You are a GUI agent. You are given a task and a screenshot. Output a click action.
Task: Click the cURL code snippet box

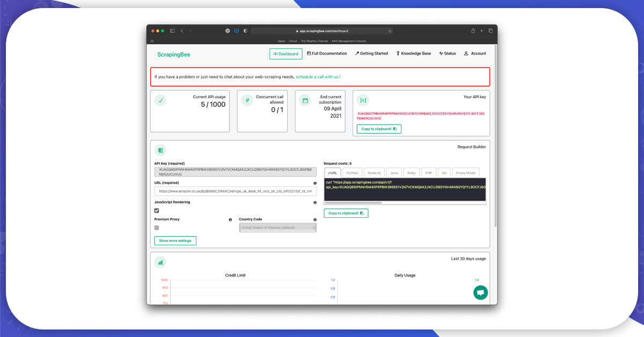[x=405, y=189]
